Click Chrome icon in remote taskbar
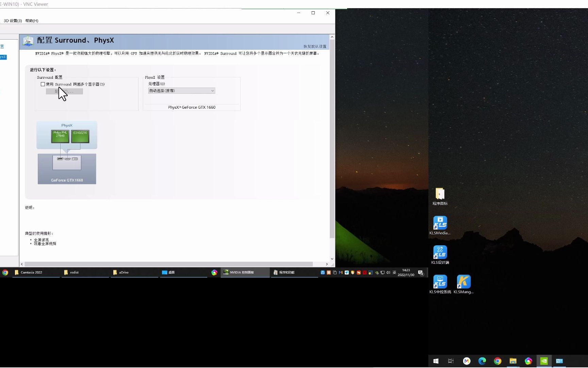The height and width of the screenshot is (368, 588). point(5,273)
